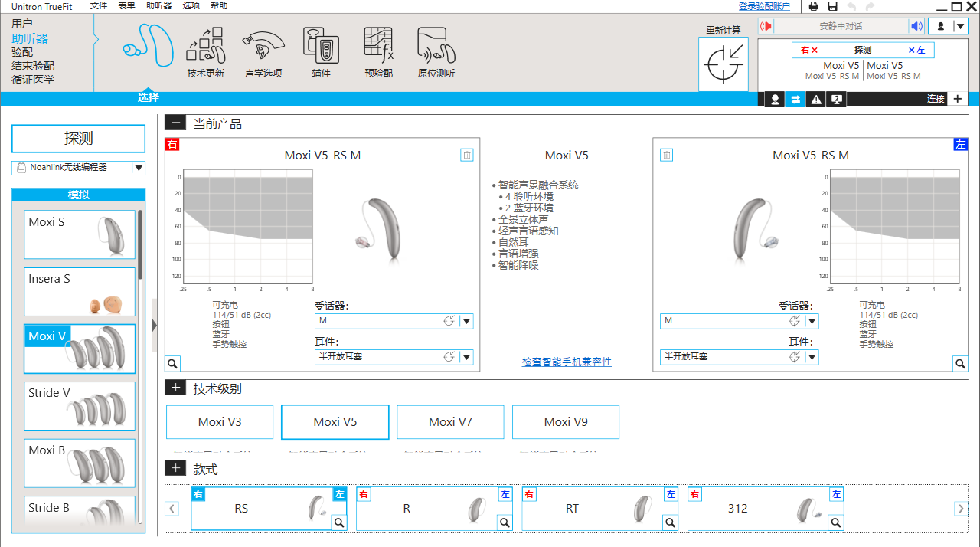This screenshot has width=980, height=547.
Task: Assign RS style to right ear 右
Action: point(198,495)
